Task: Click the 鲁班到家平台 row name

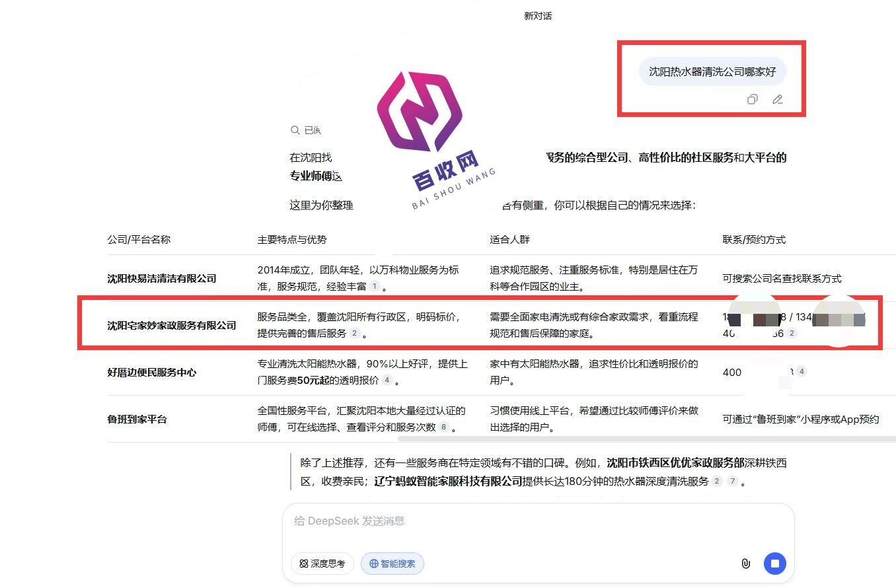Action: [137, 419]
